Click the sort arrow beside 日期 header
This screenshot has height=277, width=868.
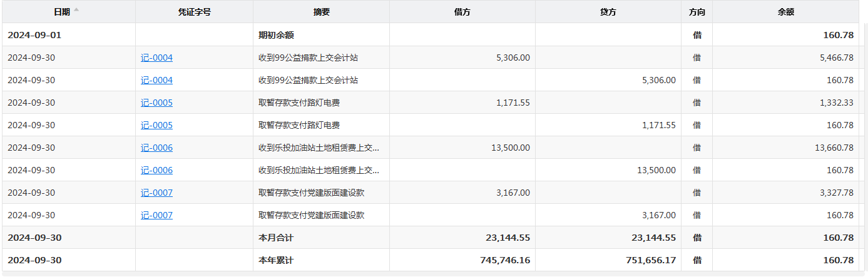click(x=76, y=10)
